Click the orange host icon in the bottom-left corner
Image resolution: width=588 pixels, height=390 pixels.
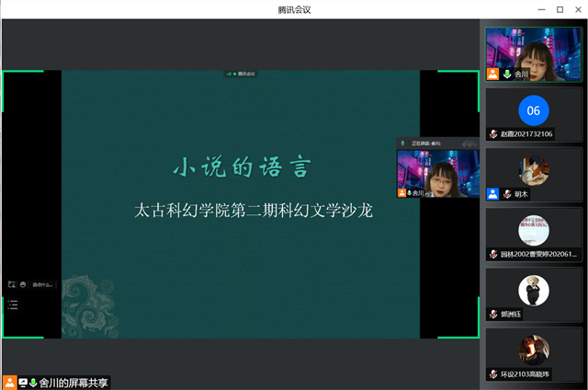point(9,383)
